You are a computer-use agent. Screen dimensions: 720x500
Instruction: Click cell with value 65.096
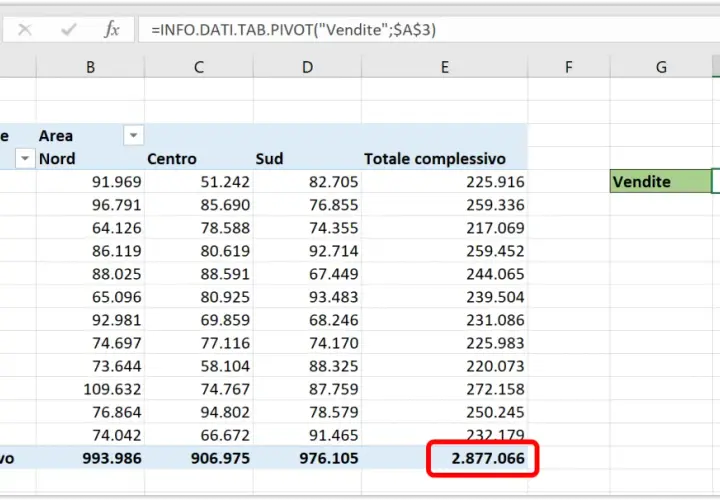(x=90, y=297)
